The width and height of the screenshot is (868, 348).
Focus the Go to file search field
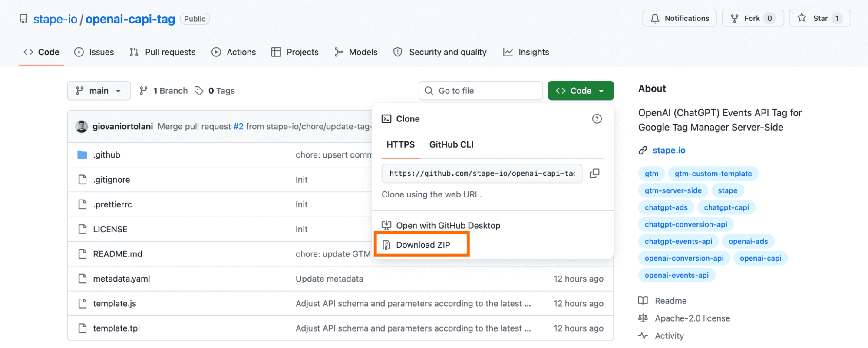(x=481, y=91)
